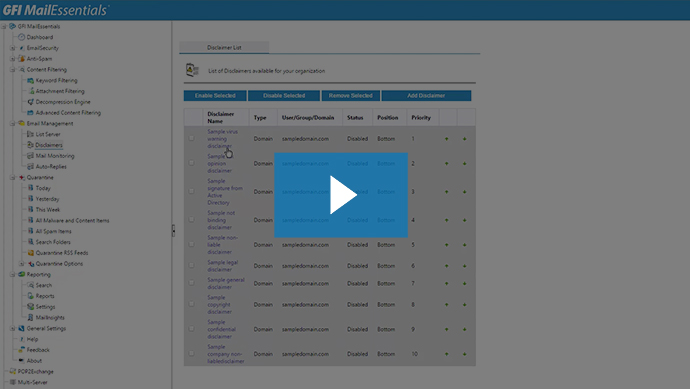Click the Attachment Filtering icon
Viewport: 690px width, 389px height.
(31, 91)
